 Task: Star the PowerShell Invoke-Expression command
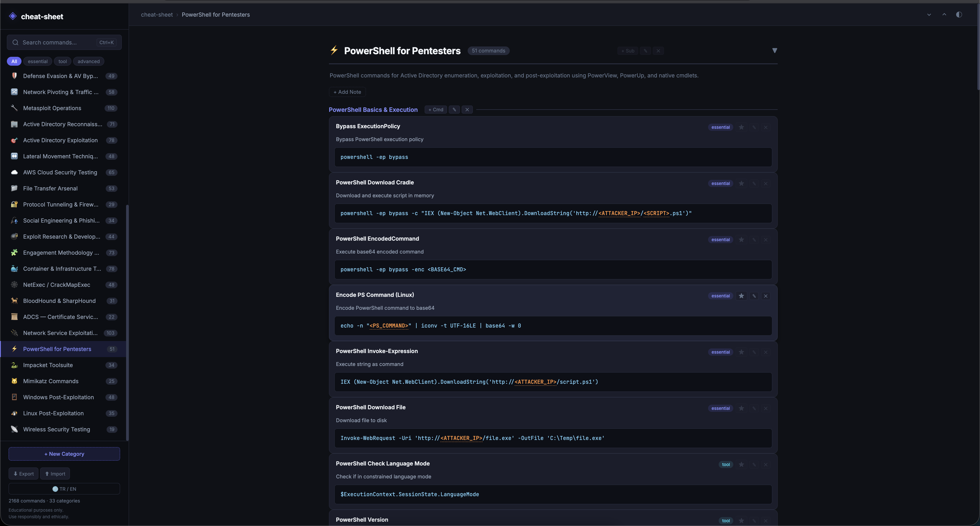(x=741, y=352)
